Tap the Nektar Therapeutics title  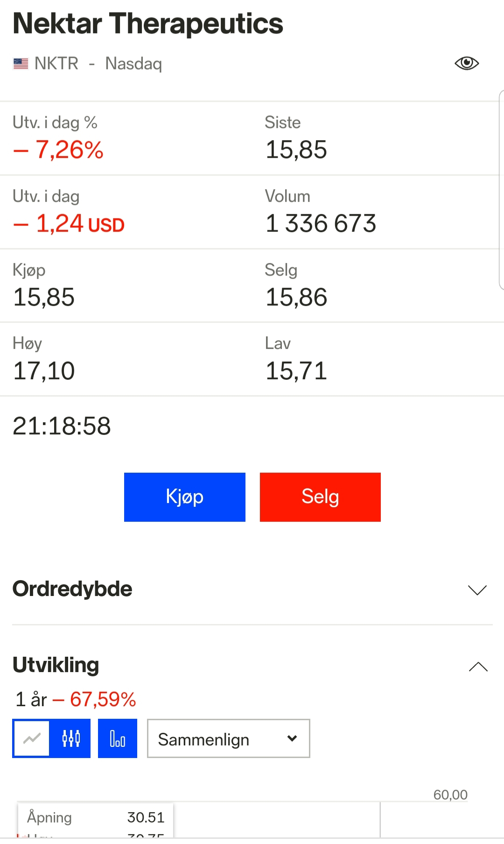[x=148, y=23]
